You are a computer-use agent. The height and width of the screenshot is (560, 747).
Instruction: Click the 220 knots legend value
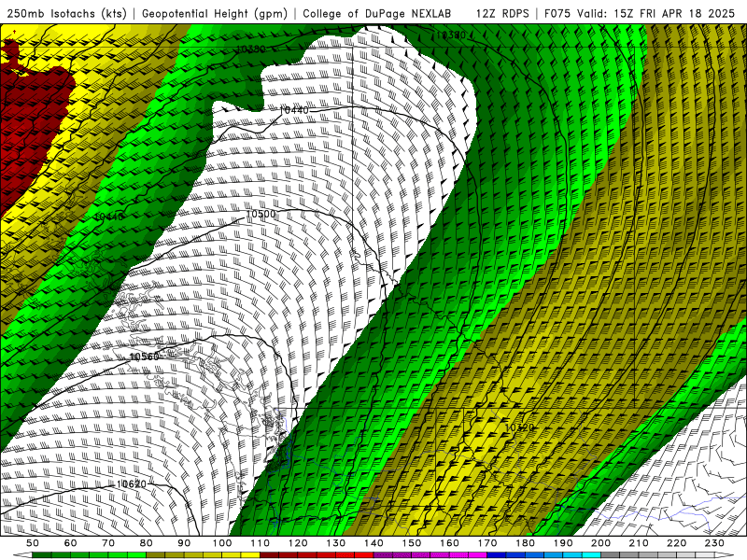point(676,543)
